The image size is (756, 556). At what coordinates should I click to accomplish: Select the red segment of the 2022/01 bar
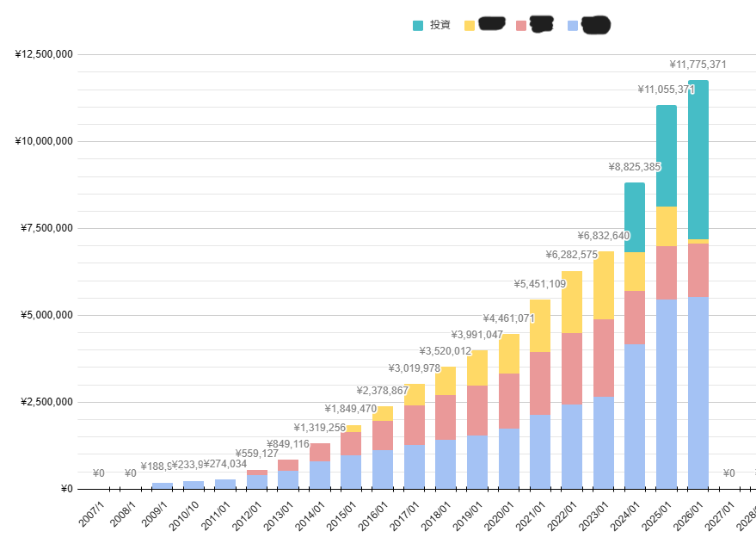[x=572, y=368]
